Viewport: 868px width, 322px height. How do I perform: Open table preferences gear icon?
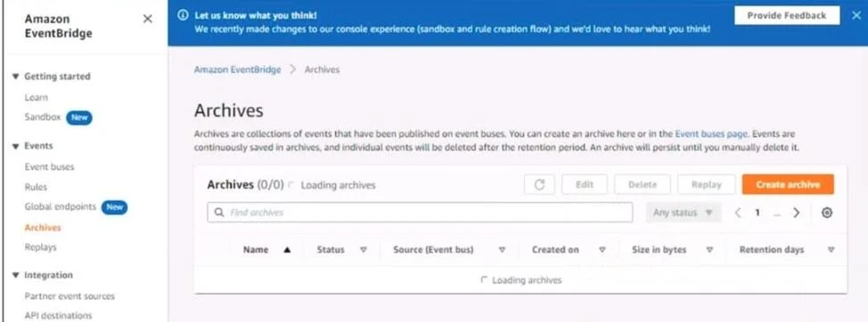826,212
